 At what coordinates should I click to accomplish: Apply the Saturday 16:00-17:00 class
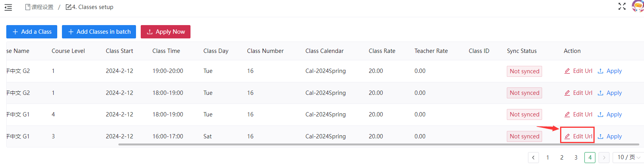tap(610, 136)
